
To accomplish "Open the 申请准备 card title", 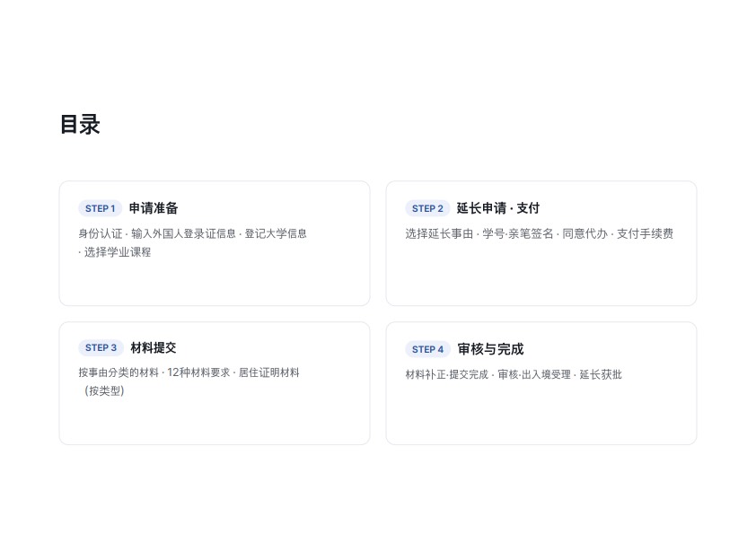I will point(154,208).
